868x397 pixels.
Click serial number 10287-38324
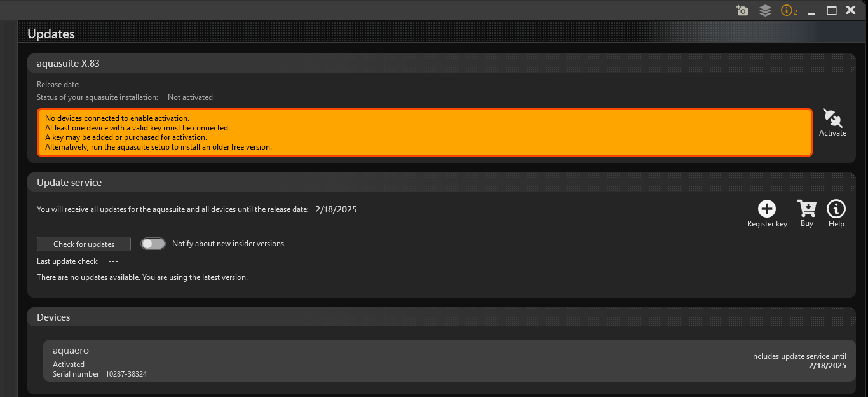point(126,374)
